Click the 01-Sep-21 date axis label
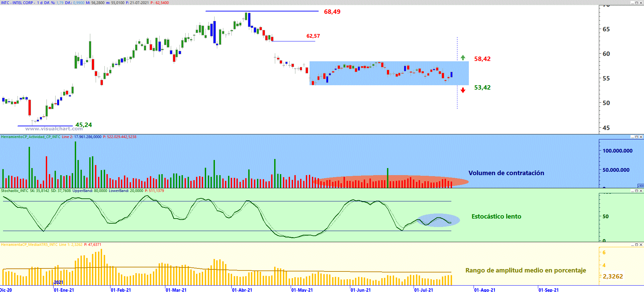Image resolution: width=644 pixels, height=292 pixels. pos(549,290)
